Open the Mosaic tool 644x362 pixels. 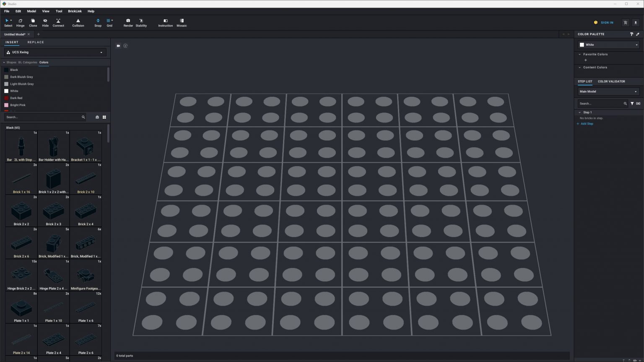pos(182,22)
